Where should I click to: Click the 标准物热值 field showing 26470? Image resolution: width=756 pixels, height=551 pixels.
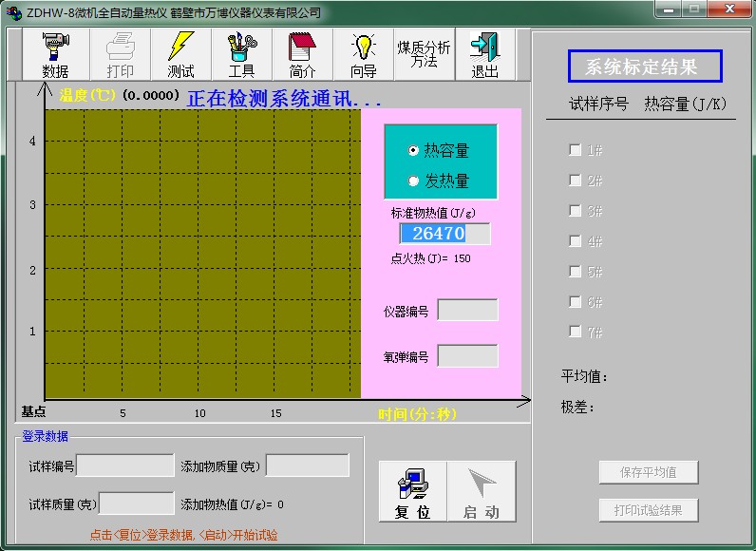444,234
